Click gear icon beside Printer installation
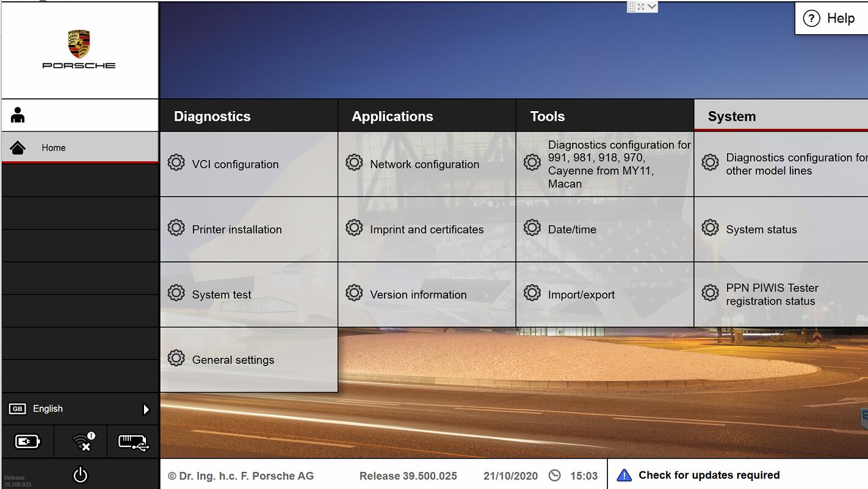 pos(176,228)
